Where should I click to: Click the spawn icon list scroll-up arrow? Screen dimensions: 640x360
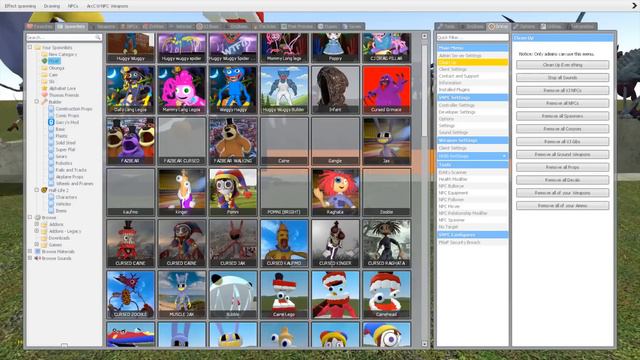tap(424, 36)
